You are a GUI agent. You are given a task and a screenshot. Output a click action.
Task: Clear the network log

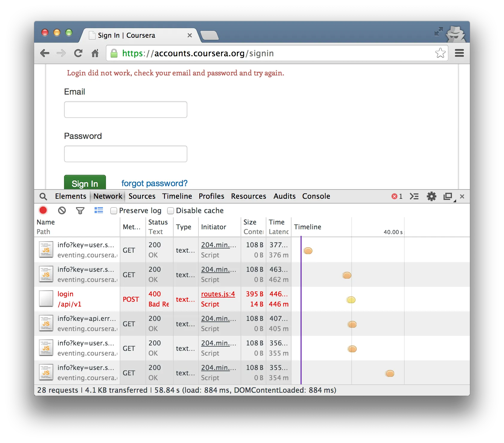tap(62, 210)
